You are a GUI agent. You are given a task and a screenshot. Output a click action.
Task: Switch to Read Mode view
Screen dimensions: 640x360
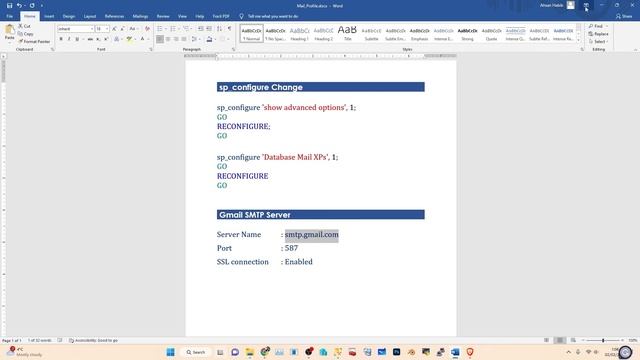coord(547,340)
